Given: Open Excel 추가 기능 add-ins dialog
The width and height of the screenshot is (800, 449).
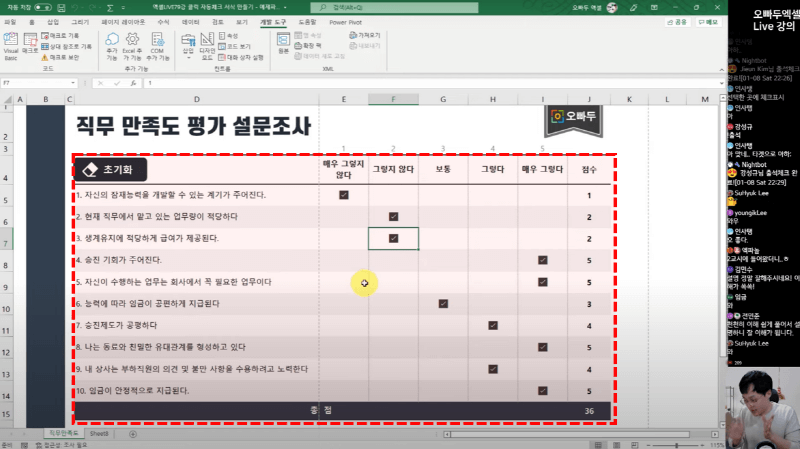Looking at the screenshot, I should 132,46.
